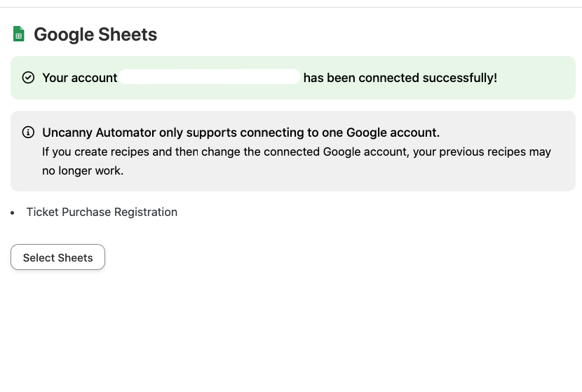Screen dimensions: 582x392
Task: Click the "Your account" text
Action: click(x=79, y=78)
